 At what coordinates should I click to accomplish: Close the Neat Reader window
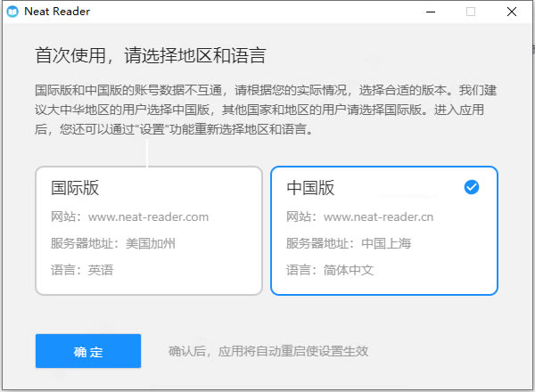pyautogui.click(x=512, y=12)
